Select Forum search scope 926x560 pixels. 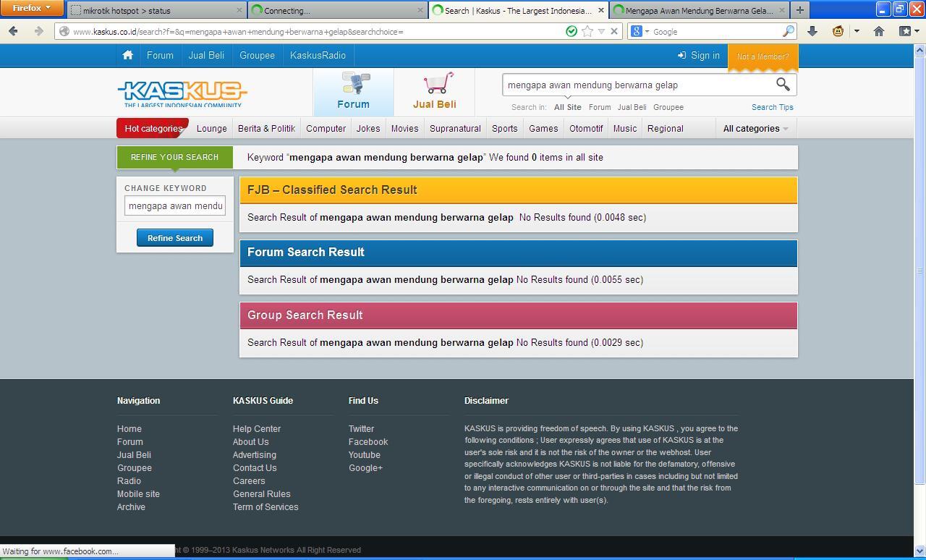coord(599,107)
